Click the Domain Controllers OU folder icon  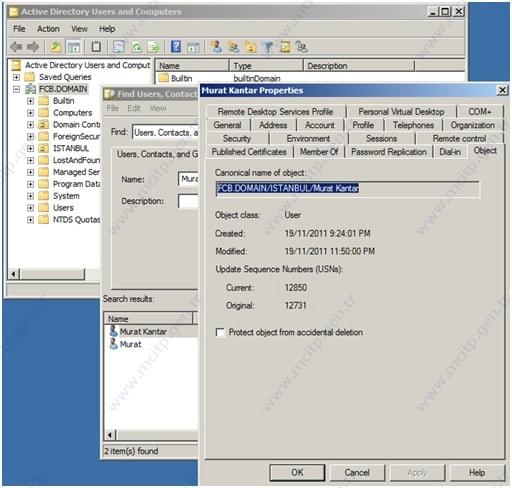coord(43,124)
